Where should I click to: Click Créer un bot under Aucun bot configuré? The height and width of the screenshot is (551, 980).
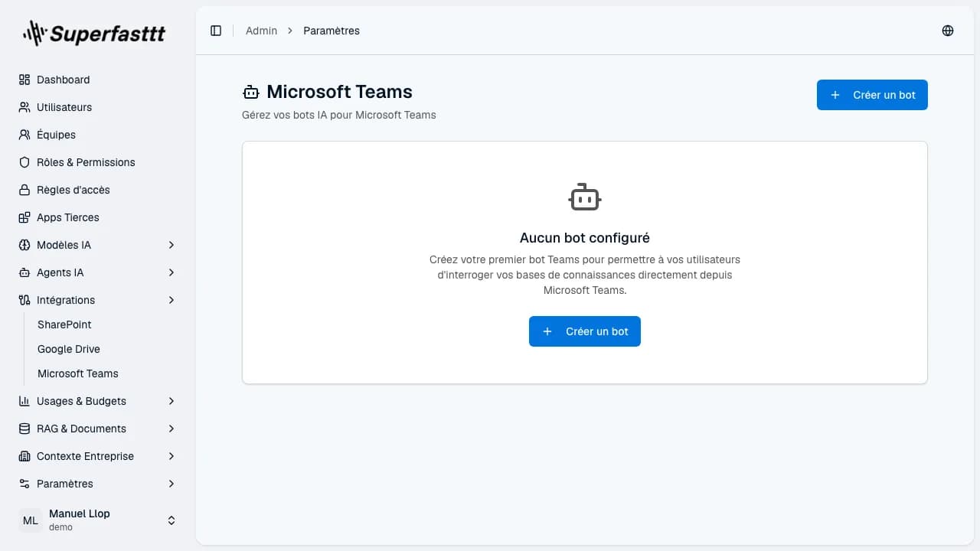[585, 331]
